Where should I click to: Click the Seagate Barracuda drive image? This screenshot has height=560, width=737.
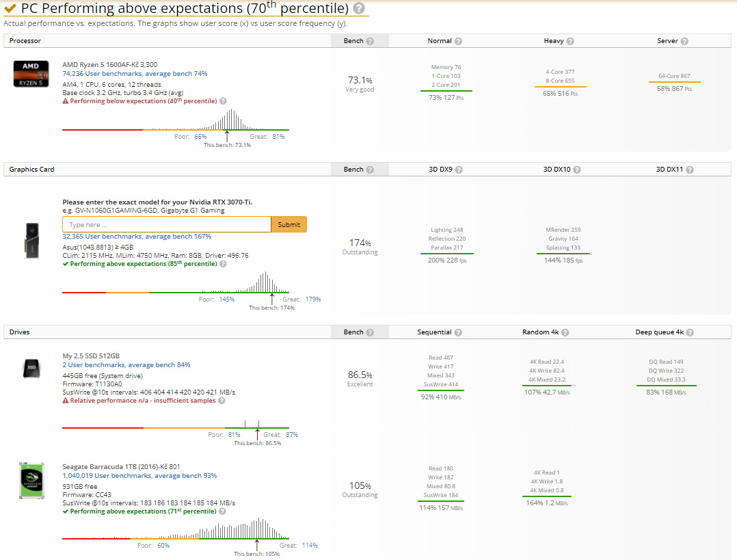tap(31, 481)
